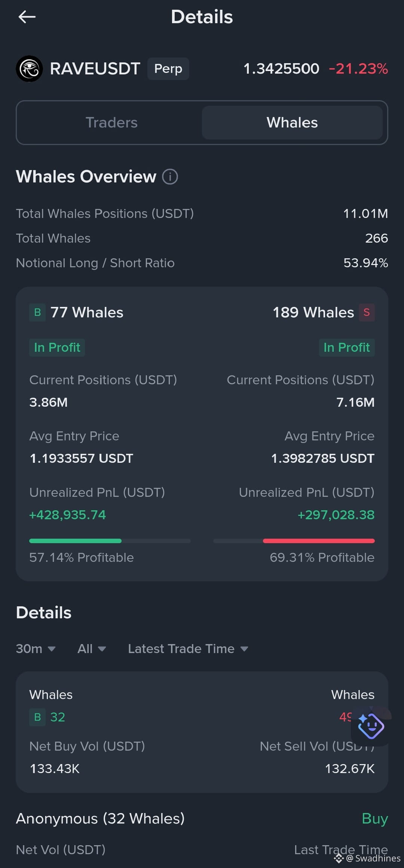The width and height of the screenshot is (404, 868).
Task: Tap the long side In Profit tag
Action: [x=57, y=348]
